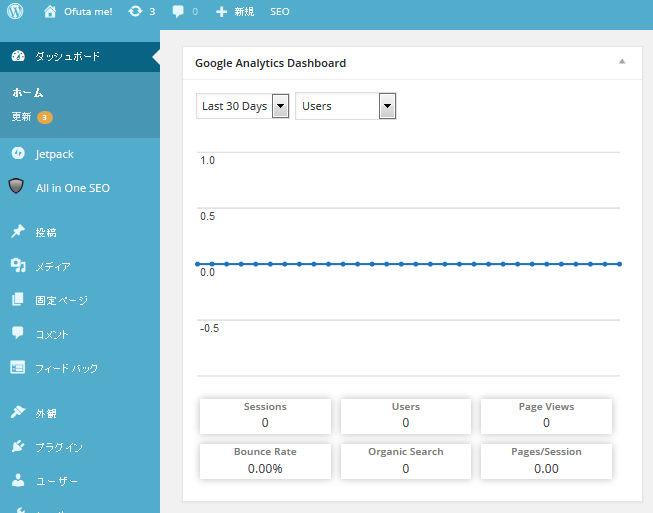Select ダッシュボード in the sidebar
Image resolution: width=653 pixels, height=513 pixels.
click(x=80, y=57)
